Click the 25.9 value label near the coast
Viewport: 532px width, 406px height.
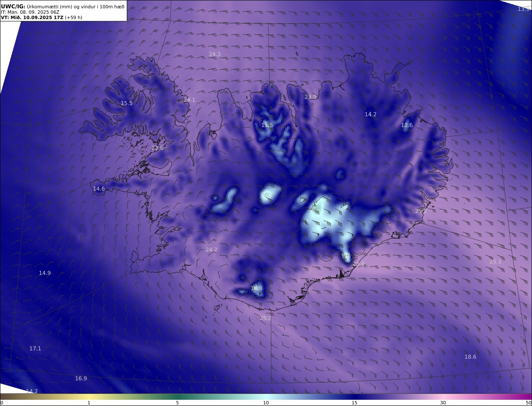tap(358, 264)
